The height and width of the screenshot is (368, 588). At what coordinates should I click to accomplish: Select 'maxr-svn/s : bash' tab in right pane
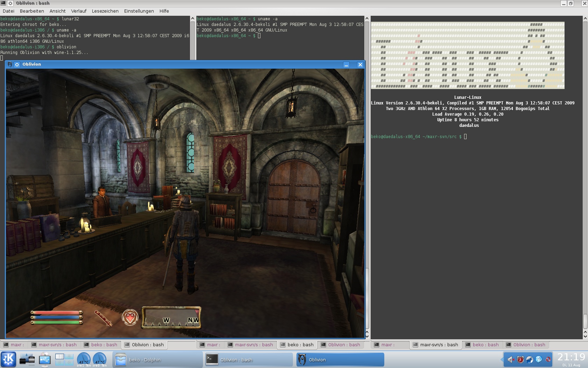pyautogui.click(x=436, y=345)
